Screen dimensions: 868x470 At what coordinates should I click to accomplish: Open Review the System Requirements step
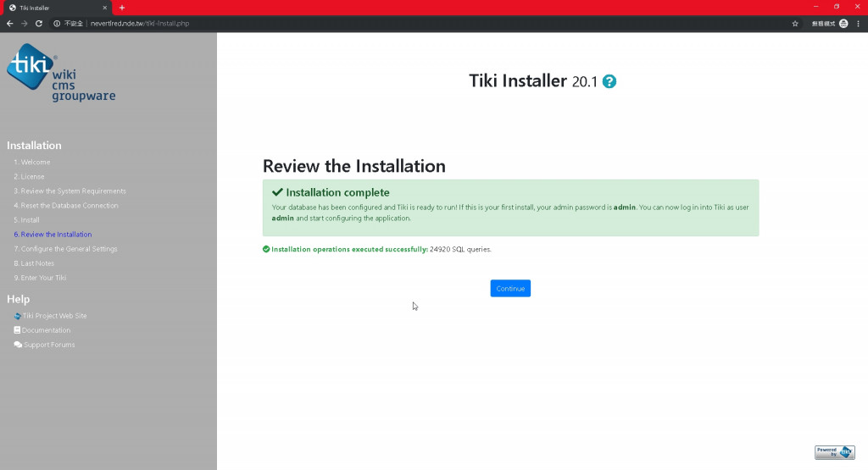(70, 191)
